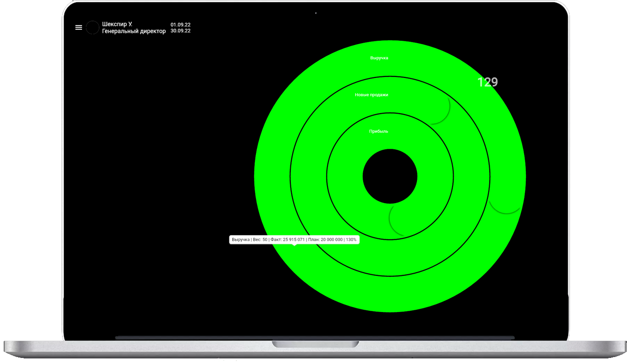627x364 pixels.
Task: Click the black center hole of chart
Action: pyautogui.click(x=390, y=176)
